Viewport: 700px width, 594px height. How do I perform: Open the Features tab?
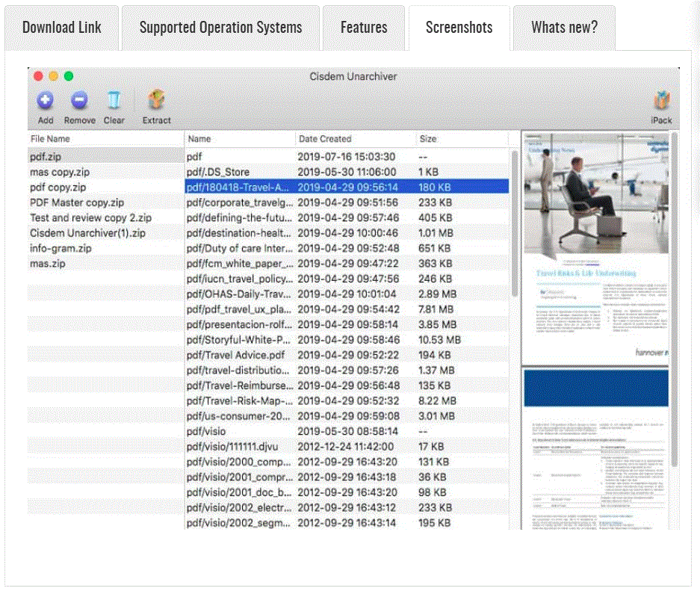click(x=364, y=28)
